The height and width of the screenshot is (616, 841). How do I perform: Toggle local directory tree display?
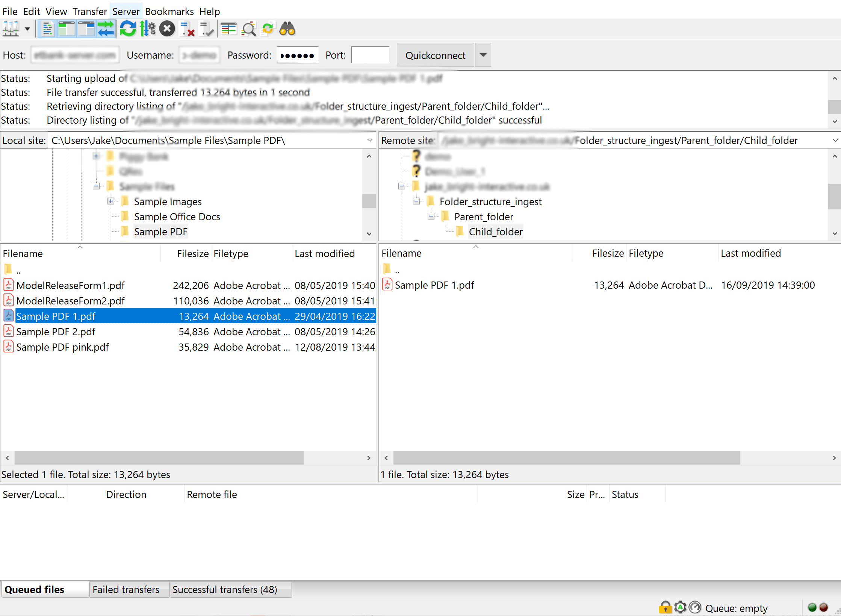pyautogui.click(x=67, y=29)
